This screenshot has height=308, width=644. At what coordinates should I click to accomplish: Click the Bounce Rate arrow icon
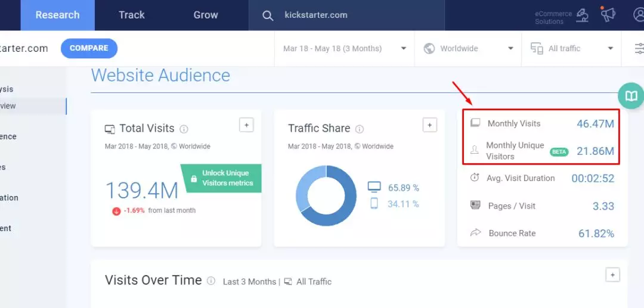[475, 233]
